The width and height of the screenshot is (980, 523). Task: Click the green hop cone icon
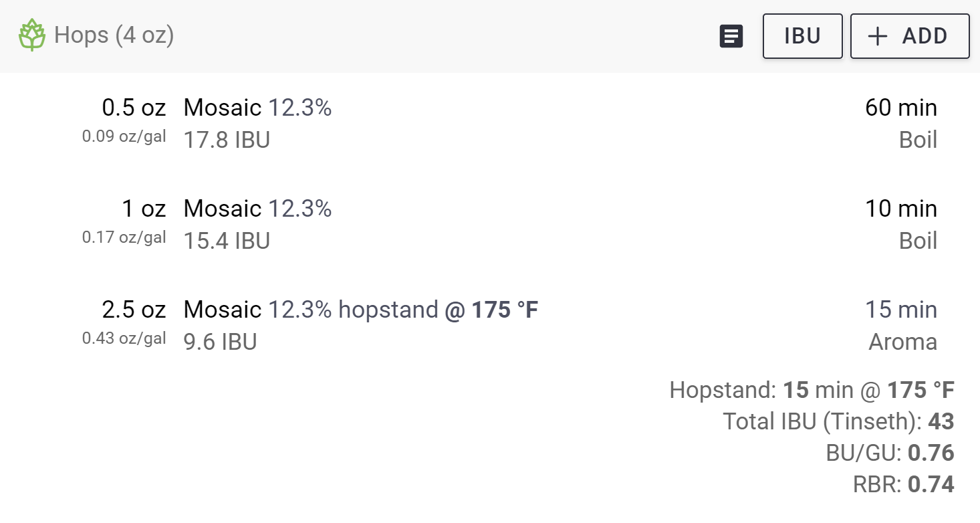pyautogui.click(x=31, y=35)
